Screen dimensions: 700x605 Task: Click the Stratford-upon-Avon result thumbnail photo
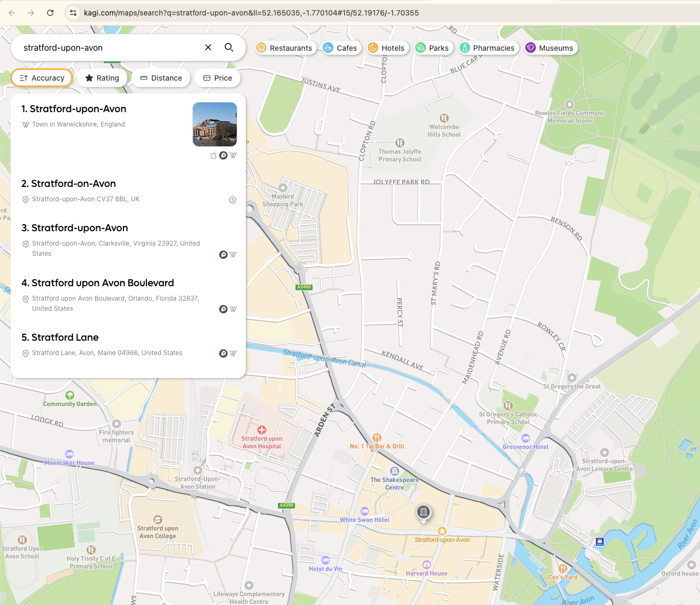(215, 124)
